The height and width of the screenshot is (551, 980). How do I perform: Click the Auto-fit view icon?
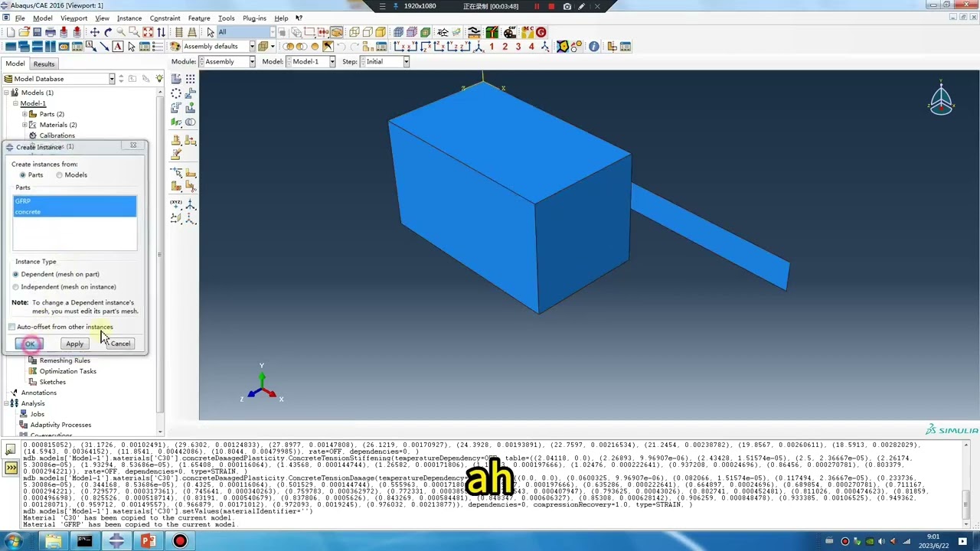point(148,32)
